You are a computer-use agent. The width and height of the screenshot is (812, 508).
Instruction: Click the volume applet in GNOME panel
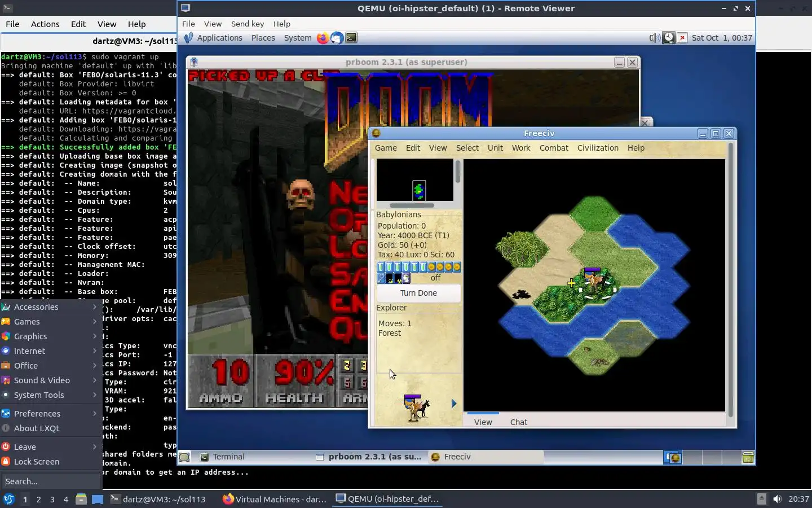point(655,38)
